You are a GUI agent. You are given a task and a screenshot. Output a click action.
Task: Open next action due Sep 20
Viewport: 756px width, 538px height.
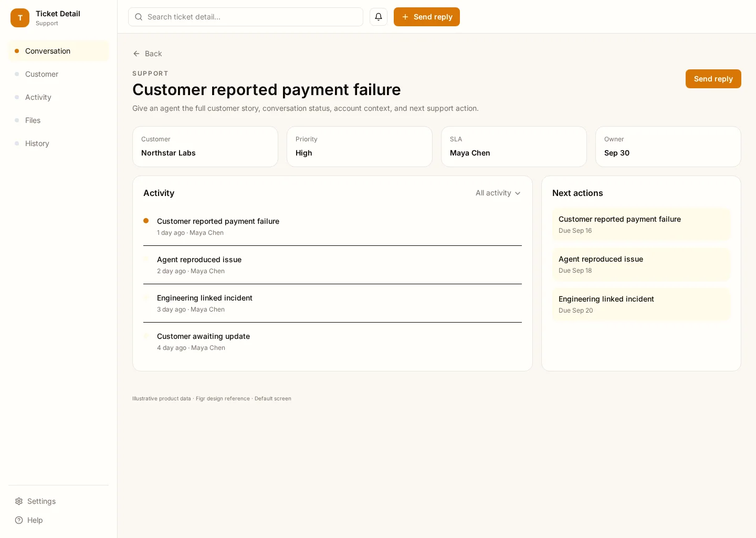click(x=641, y=304)
